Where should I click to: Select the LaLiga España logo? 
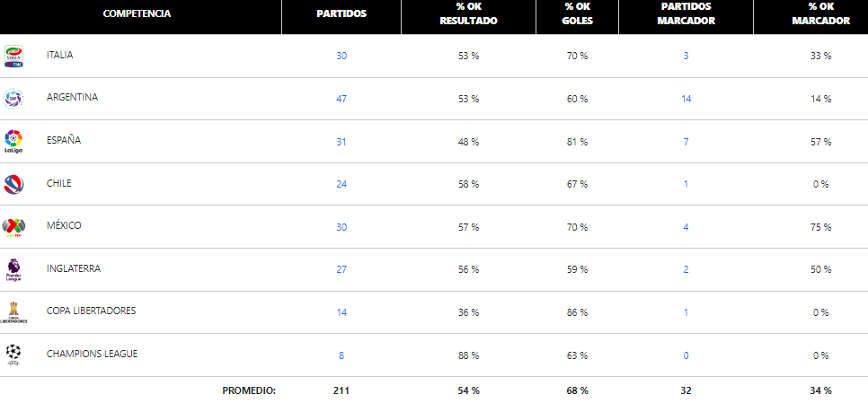[x=13, y=142]
